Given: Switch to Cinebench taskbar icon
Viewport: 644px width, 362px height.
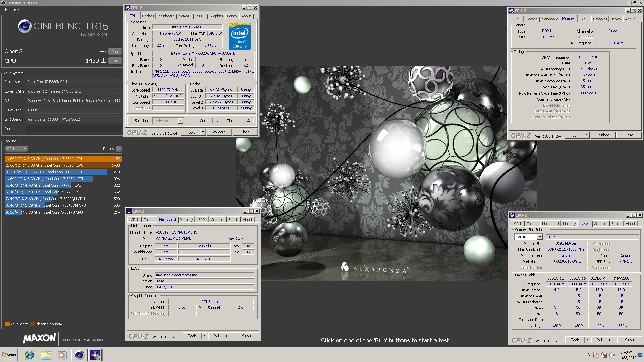Looking at the screenshot, I should click(79, 355).
